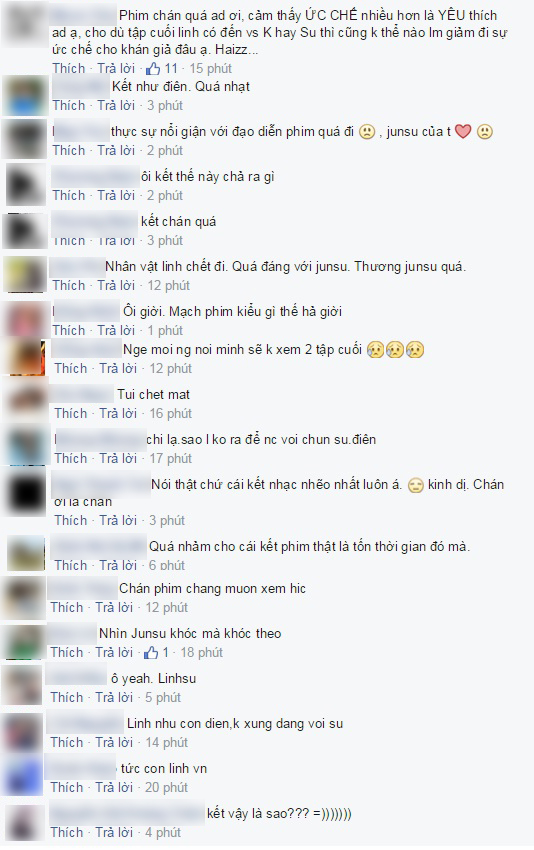534x850 pixels.
Task: Open the avatar beside 'Tui chet mat'
Action: pos(25,403)
